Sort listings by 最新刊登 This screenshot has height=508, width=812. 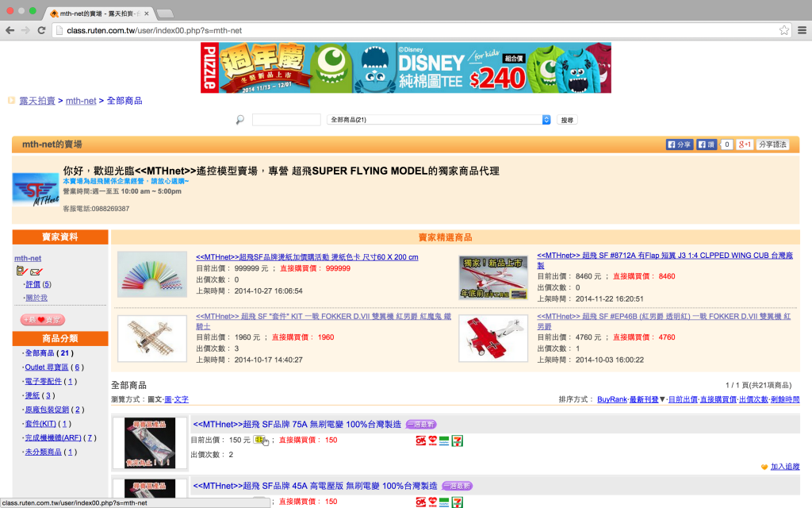[x=644, y=400]
